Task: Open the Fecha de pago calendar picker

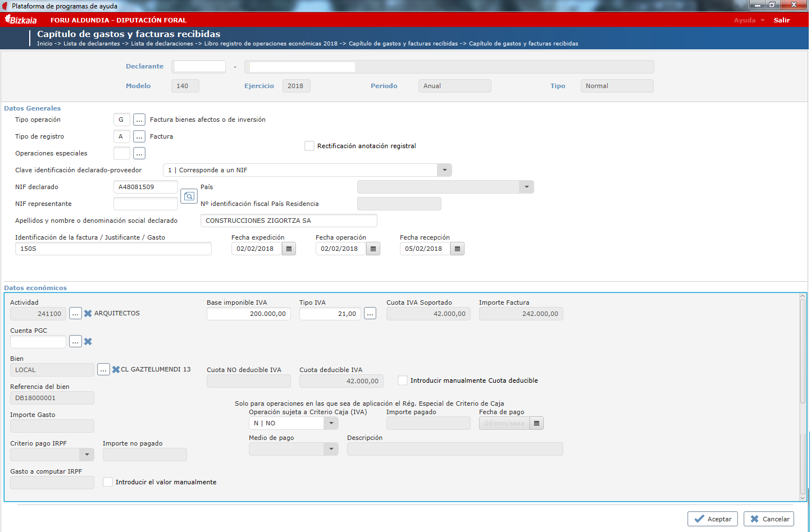Action: click(x=536, y=423)
